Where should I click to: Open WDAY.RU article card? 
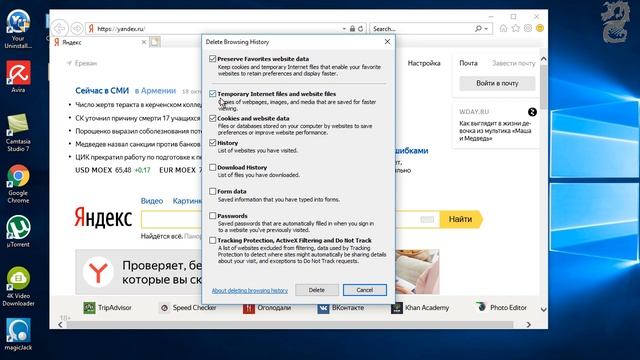496,125
